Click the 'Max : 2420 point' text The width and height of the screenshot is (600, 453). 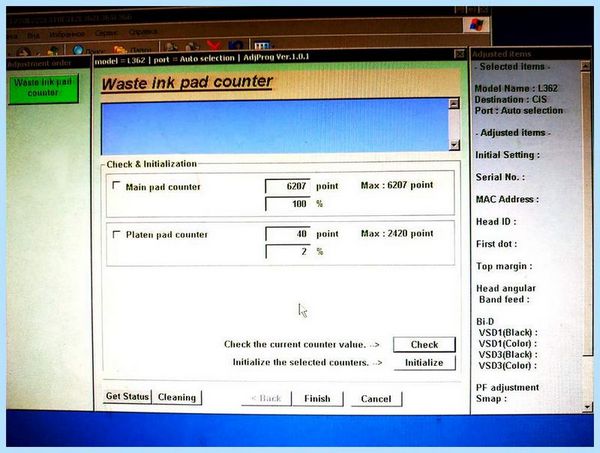pyautogui.click(x=397, y=233)
